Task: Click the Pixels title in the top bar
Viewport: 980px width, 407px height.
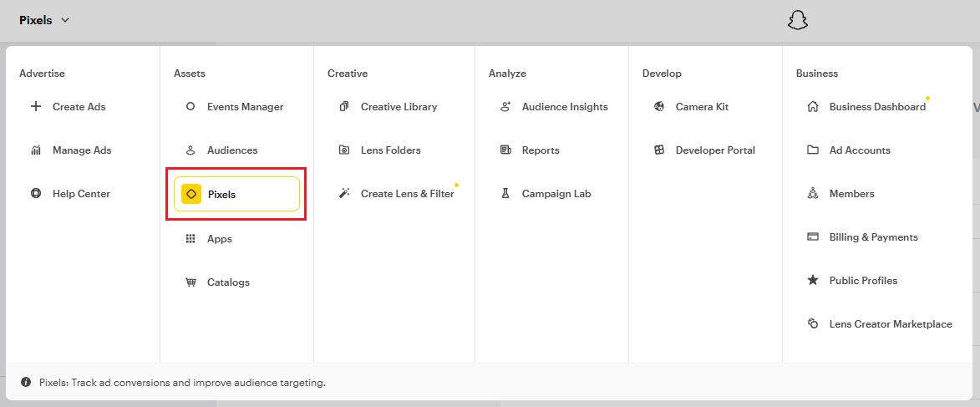Action: (x=36, y=20)
